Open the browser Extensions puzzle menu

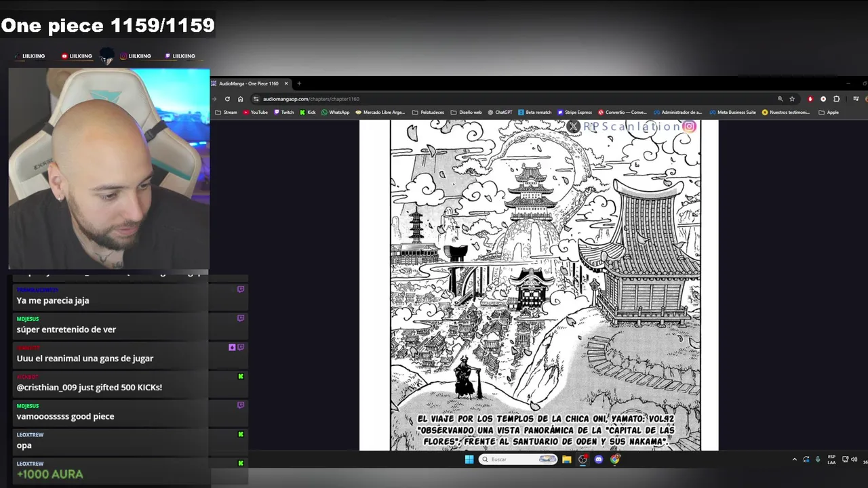pos(836,99)
